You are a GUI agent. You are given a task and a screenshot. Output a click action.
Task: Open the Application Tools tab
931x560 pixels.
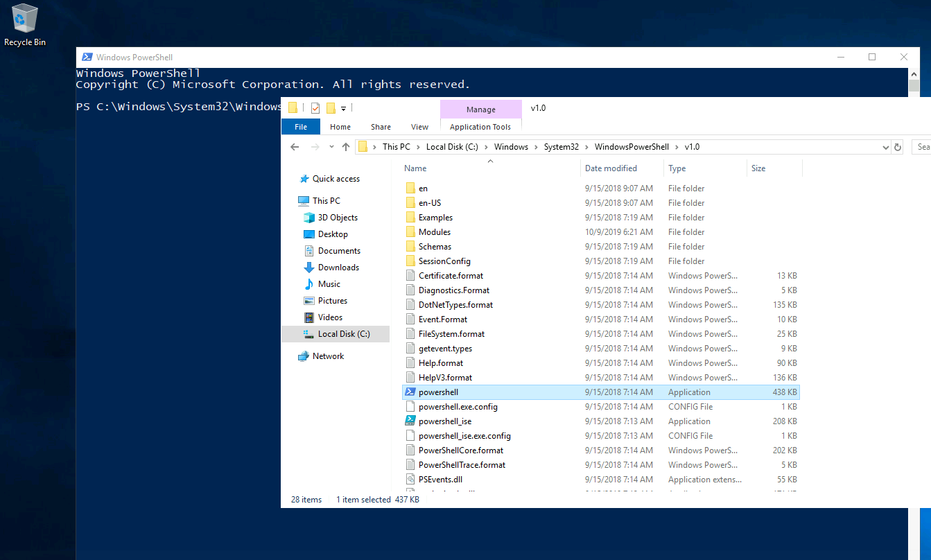[480, 127]
